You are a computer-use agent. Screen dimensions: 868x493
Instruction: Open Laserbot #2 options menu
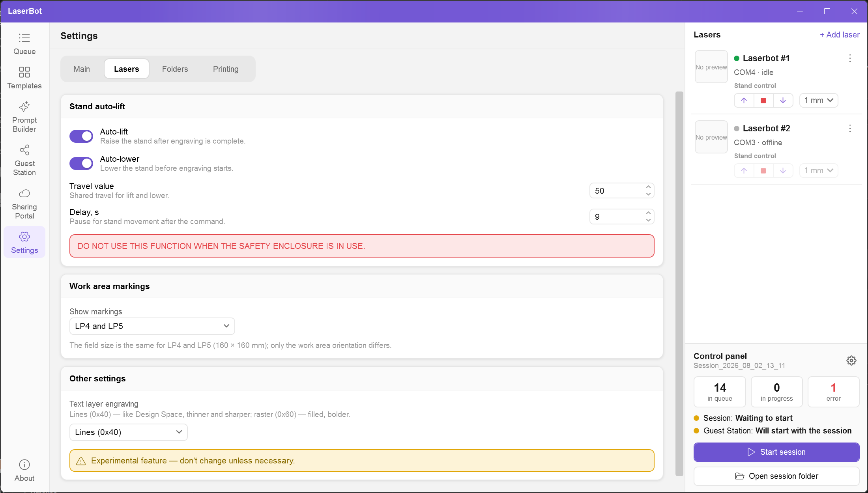(850, 129)
